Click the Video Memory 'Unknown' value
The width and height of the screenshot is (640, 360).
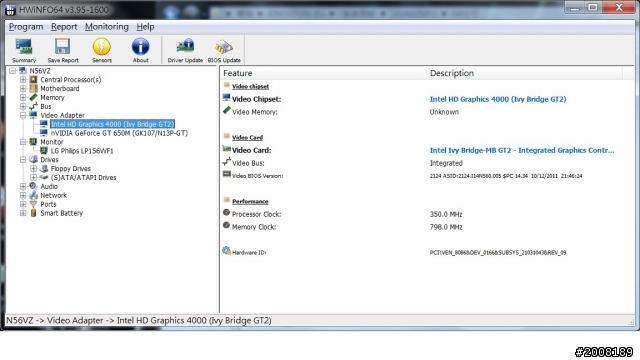444,112
